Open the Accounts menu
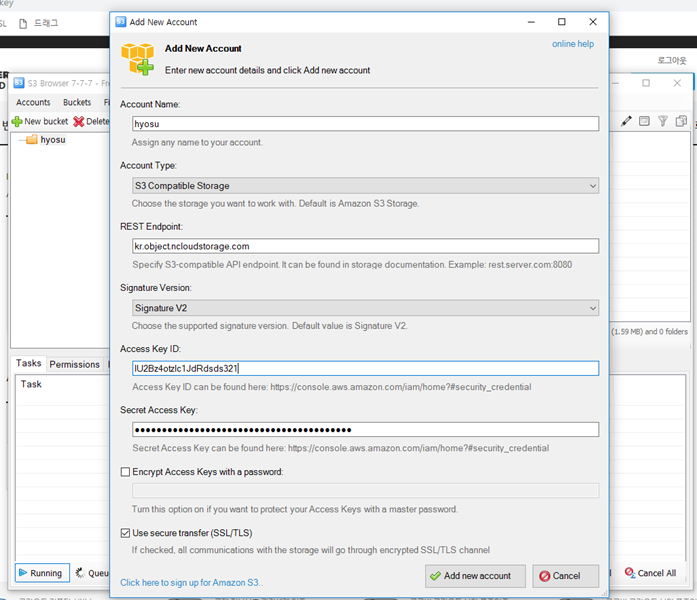This screenshot has width=697, height=600. (33, 102)
